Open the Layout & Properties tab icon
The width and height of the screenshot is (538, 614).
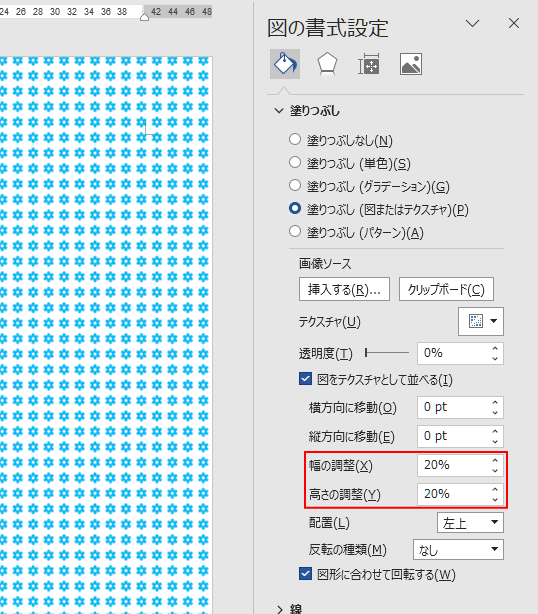[x=368, y=64]
